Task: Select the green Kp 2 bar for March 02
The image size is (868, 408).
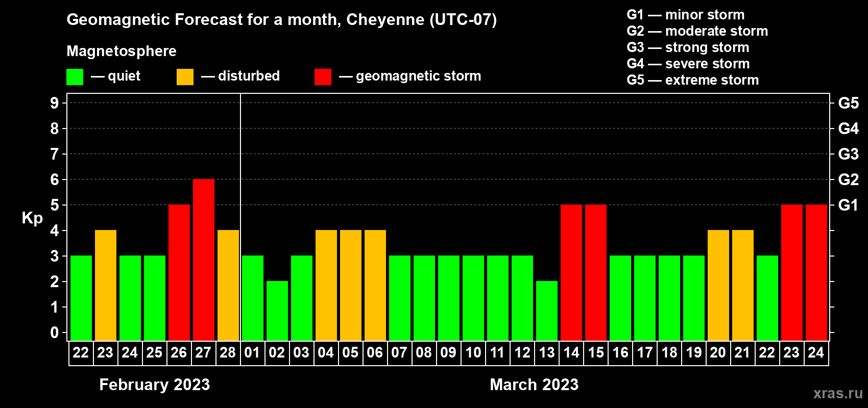Action: pos(277,311)
